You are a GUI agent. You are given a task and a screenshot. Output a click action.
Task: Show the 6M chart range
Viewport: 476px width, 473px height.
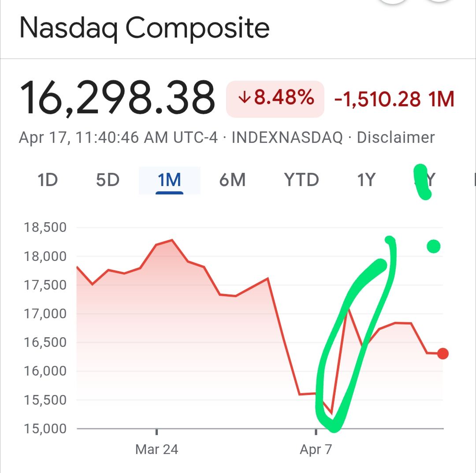(x=232, y=180)
